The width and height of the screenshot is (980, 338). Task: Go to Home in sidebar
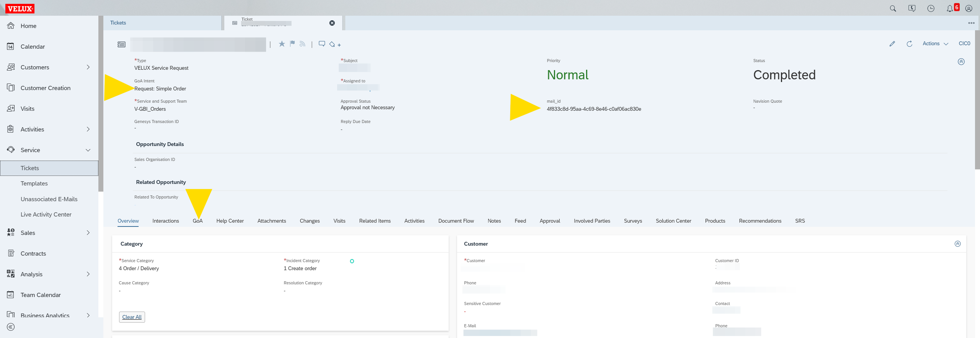tap(28, 26)
